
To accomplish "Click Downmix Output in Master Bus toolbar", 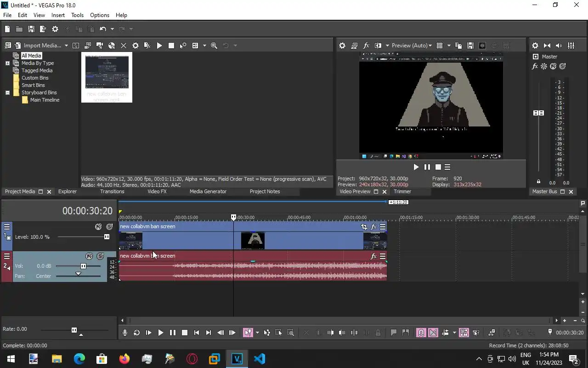I will tap(547, 46).
